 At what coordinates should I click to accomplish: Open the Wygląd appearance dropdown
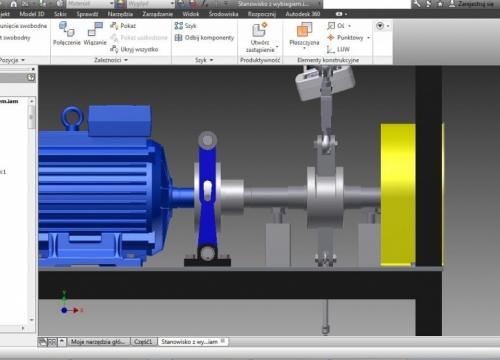[x=150, y=4]
